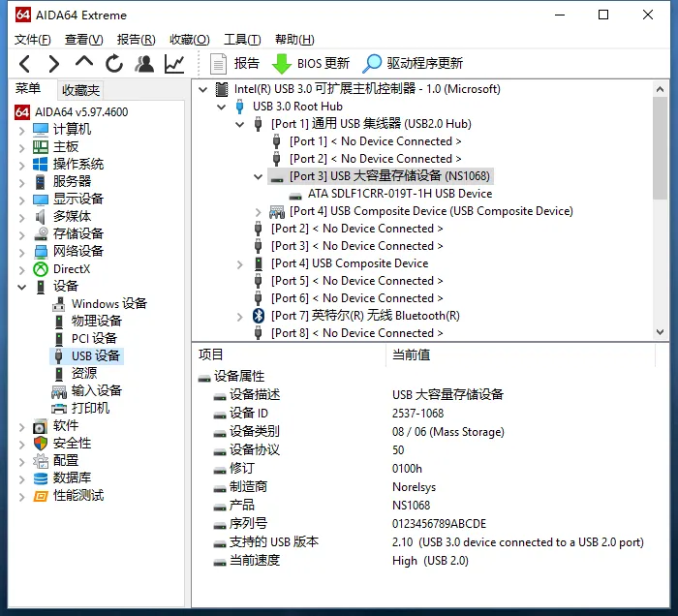
Task: Expand the Port 7 Bluetooth node
Action: click(239, 317)
